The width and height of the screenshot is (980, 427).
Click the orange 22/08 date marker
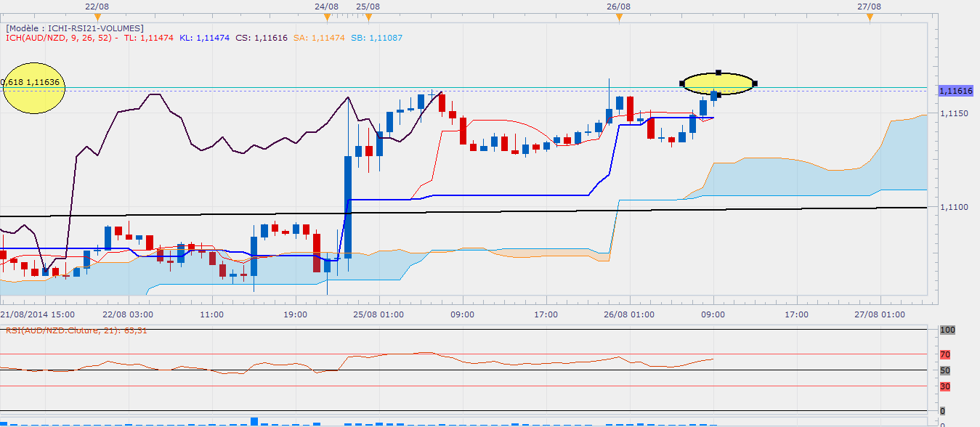(x=96, y=17)
